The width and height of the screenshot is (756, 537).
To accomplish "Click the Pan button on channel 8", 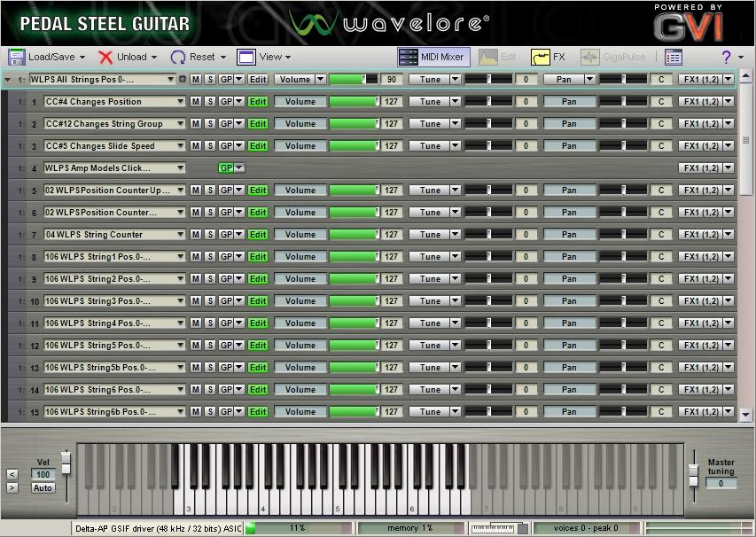I will (568, 257).
